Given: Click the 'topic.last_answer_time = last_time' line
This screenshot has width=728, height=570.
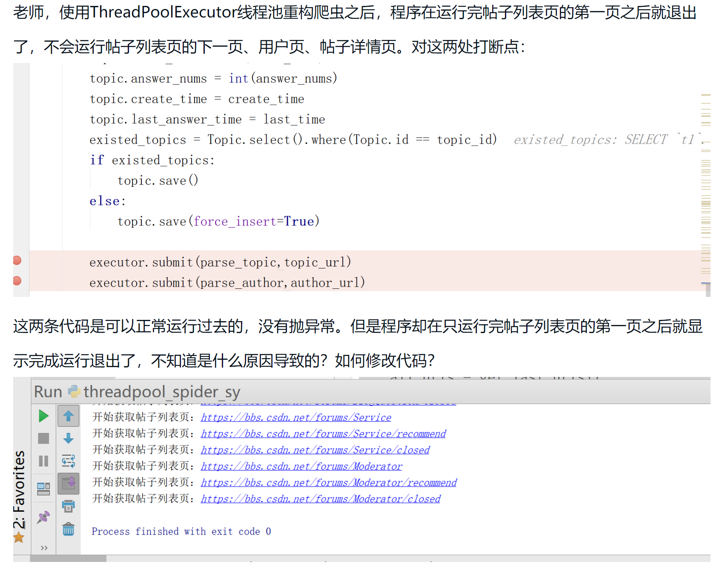Looking at the screenshot, I should 207,119.
